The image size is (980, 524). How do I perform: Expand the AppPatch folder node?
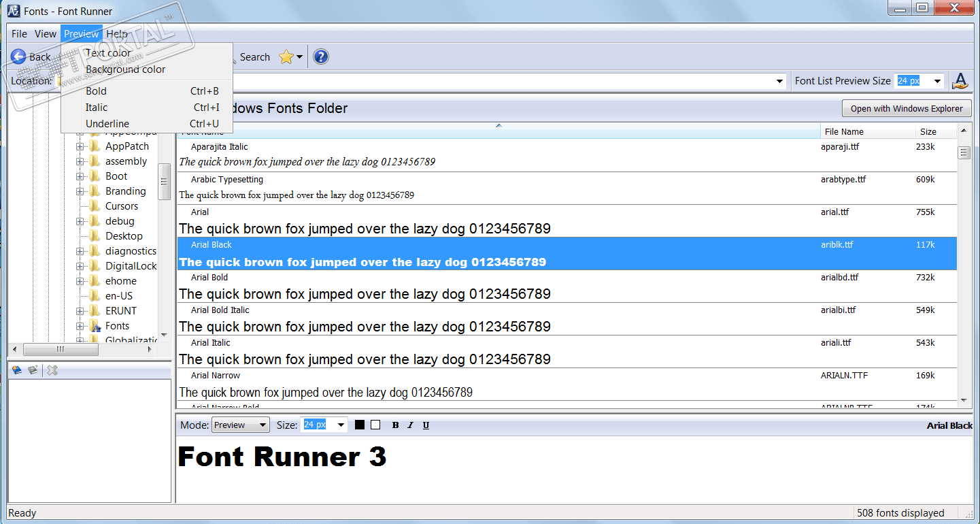tap(80, 146)
